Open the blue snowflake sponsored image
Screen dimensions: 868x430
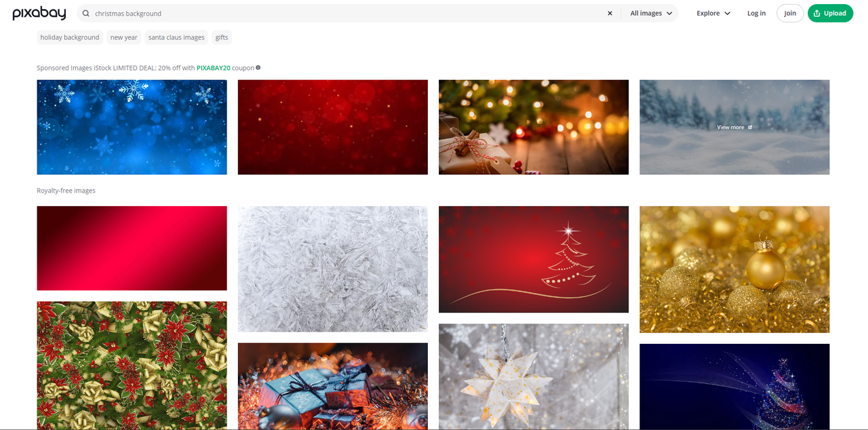132,128
